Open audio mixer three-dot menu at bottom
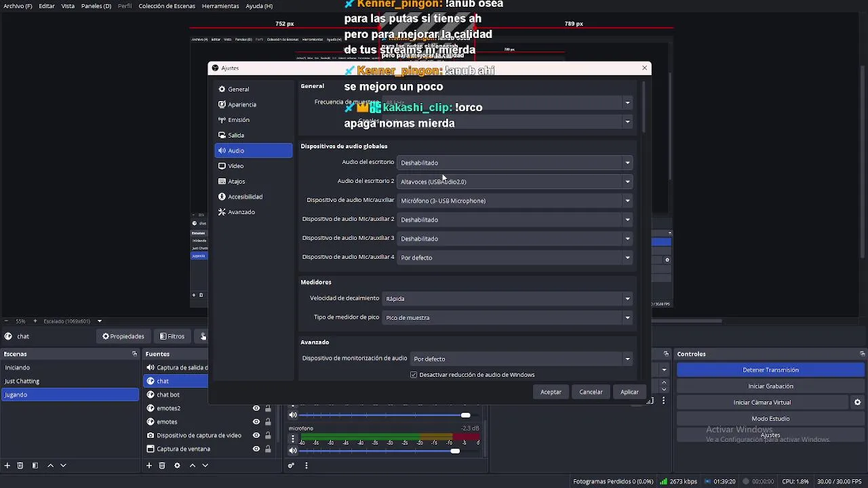The image size is (868, 488). tap(306, 466)
